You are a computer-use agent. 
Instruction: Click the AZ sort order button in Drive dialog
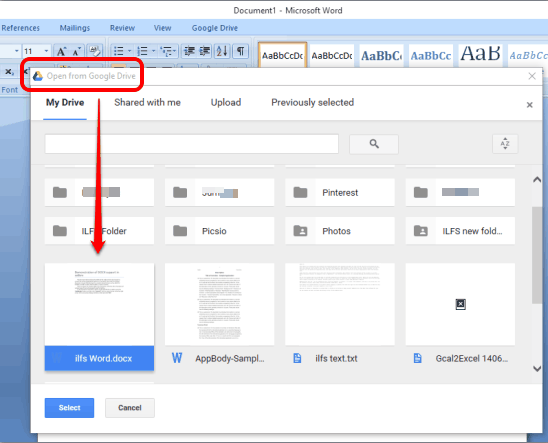(505, 144)
